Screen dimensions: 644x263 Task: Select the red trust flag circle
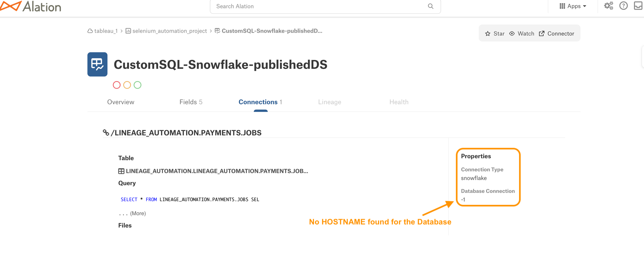[x=117, y=85]
